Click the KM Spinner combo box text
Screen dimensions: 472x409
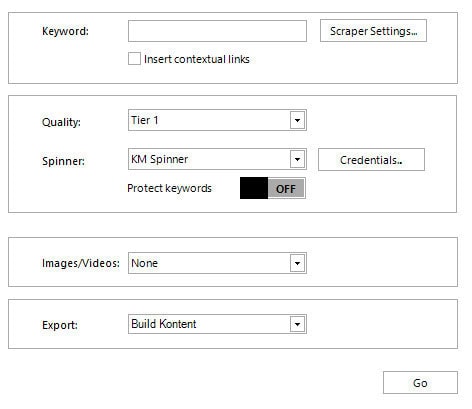click(159, 159)
